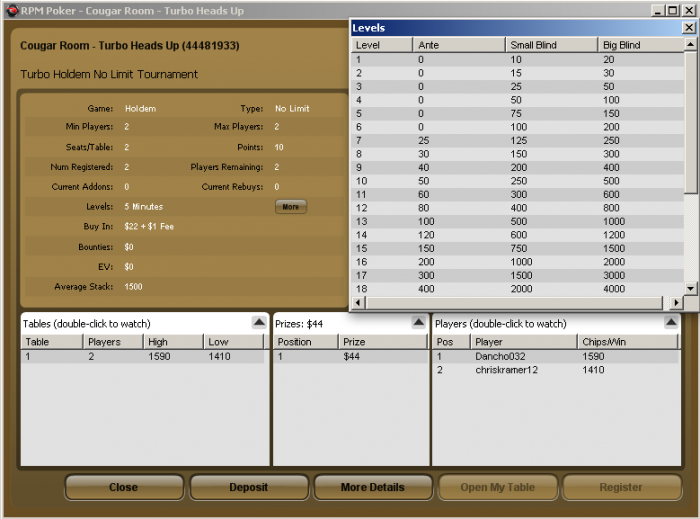Click chriskramer12's chip count 1410
Screen dimensions: 700x519
click(x=593, y=370)
